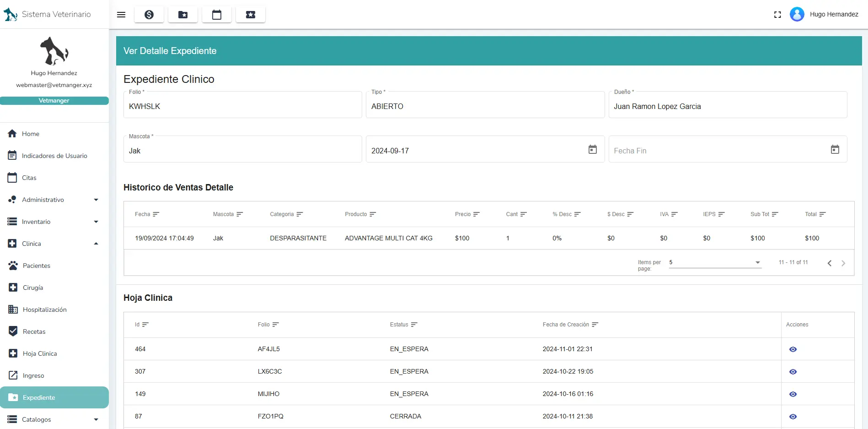
Task: Click the Tipo field ABIERTO
Action: 485,105
